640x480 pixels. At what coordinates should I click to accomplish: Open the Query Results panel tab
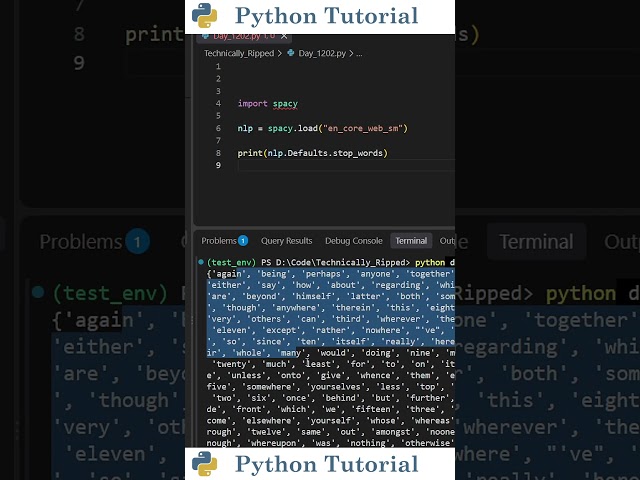tap(287, 241)
